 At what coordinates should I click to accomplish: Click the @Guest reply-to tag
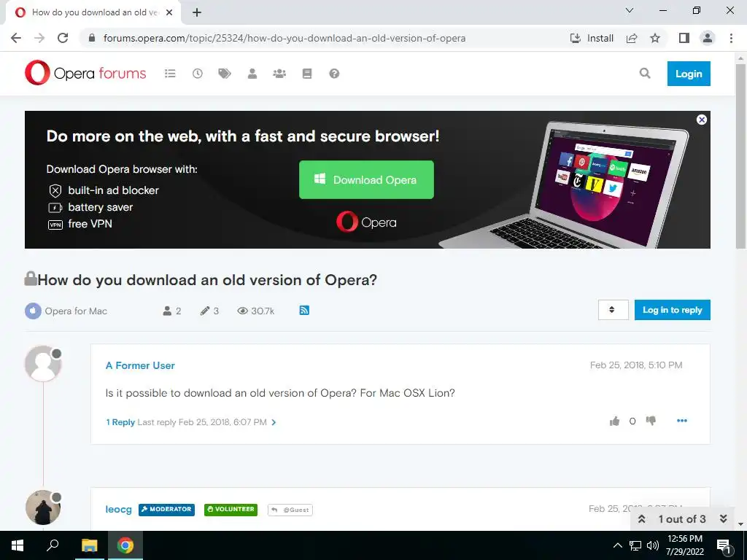[x=290, y=510]
